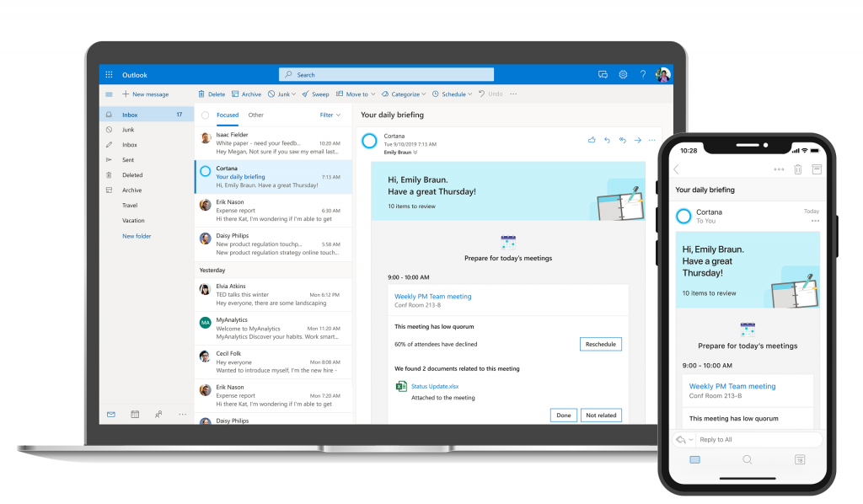Open Daisy Philips' 5:58 AM email
Viewport: 863px width, 504px height.
[x=274, y=244]
